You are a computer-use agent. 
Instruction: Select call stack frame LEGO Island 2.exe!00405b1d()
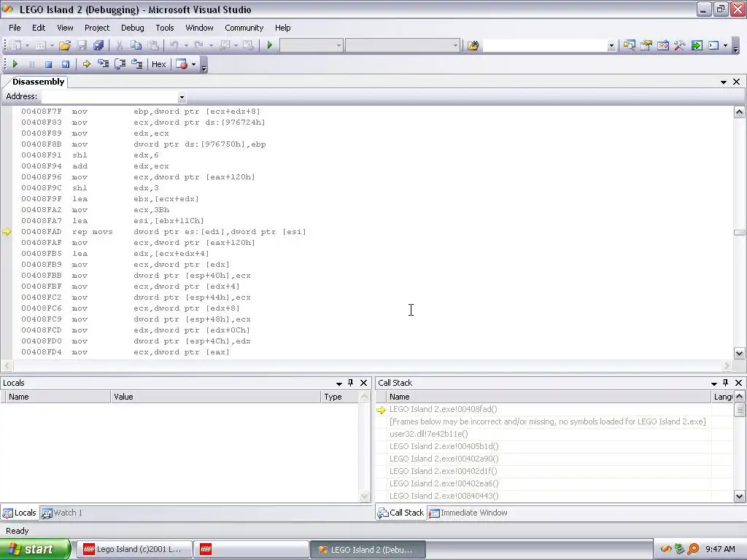(548, 446)
